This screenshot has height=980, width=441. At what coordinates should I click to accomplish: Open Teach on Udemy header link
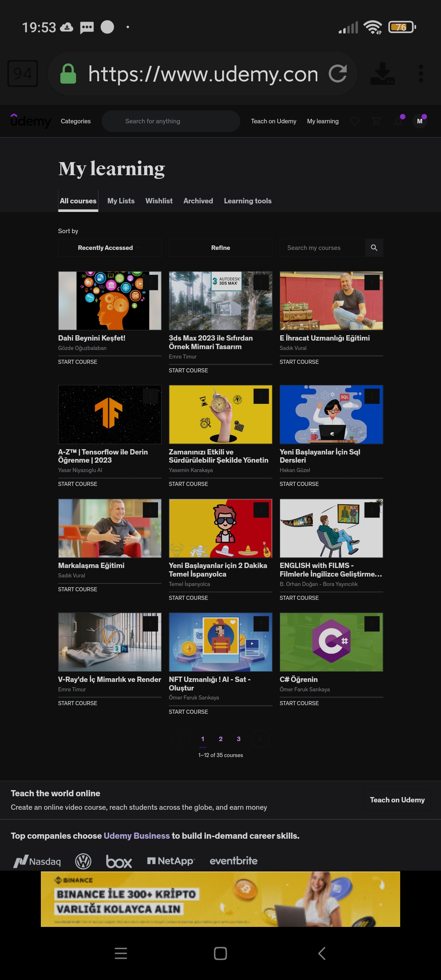274,121
